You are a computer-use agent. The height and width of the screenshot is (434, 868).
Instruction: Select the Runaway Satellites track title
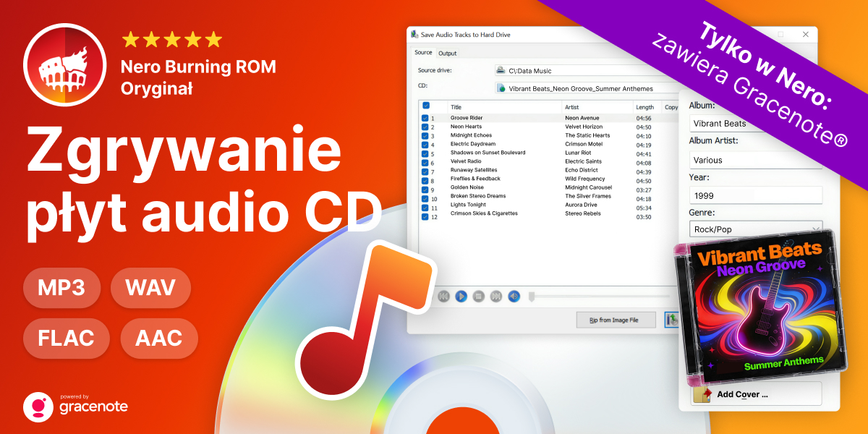pyautogui.click(x=474, y=171)
